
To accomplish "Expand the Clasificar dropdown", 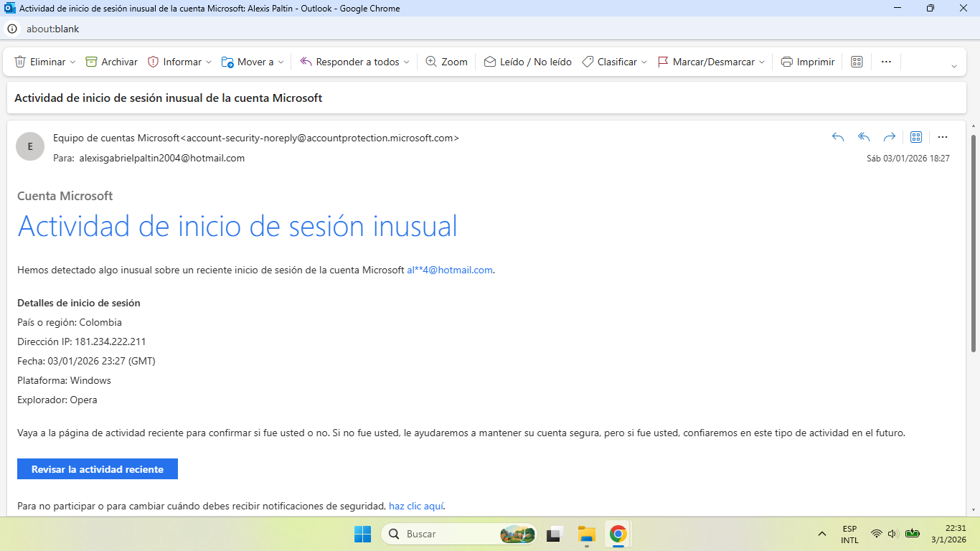I will click(x=644, y=62).
